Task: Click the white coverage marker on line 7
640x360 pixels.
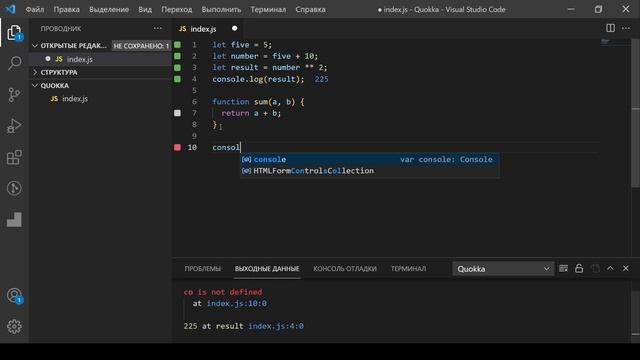Action: tap(178, 113)
